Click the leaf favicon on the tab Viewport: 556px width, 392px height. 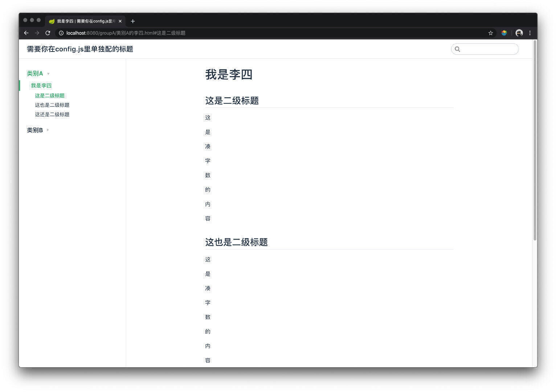pyautogui.click(x=52, y=21)
